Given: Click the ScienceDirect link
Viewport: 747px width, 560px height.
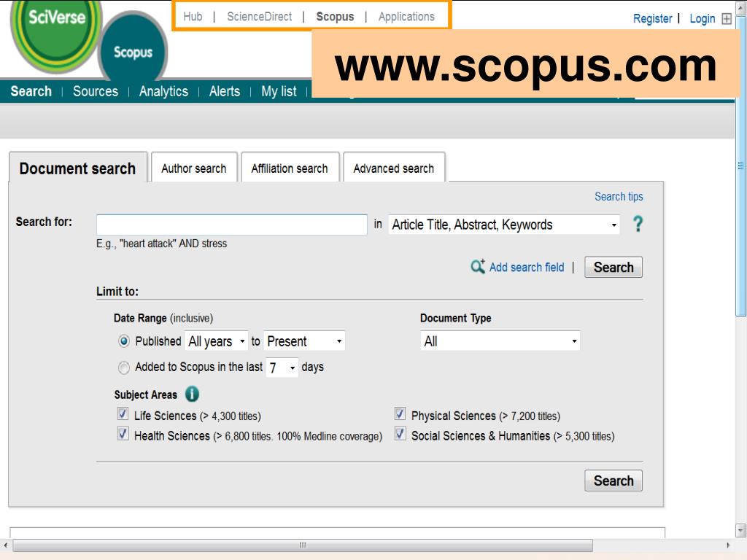Looking at the screenshot, I should [x=260, y=17].
